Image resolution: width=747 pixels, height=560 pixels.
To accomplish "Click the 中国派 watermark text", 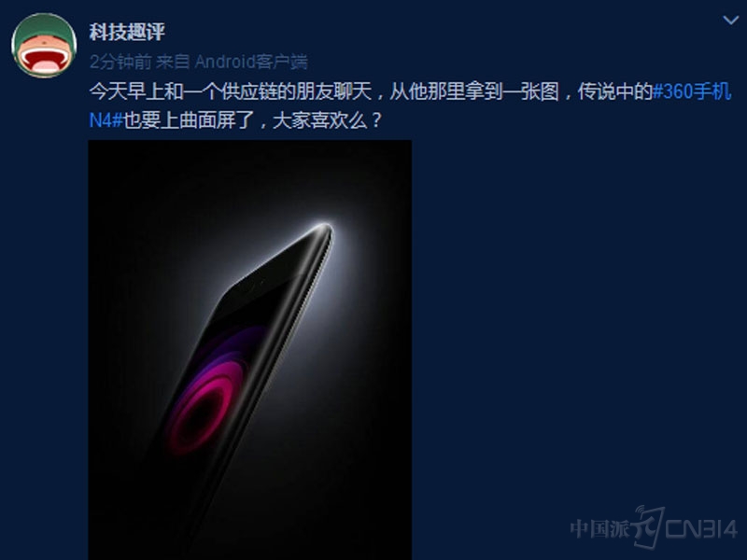I will (x=599, y=528).
